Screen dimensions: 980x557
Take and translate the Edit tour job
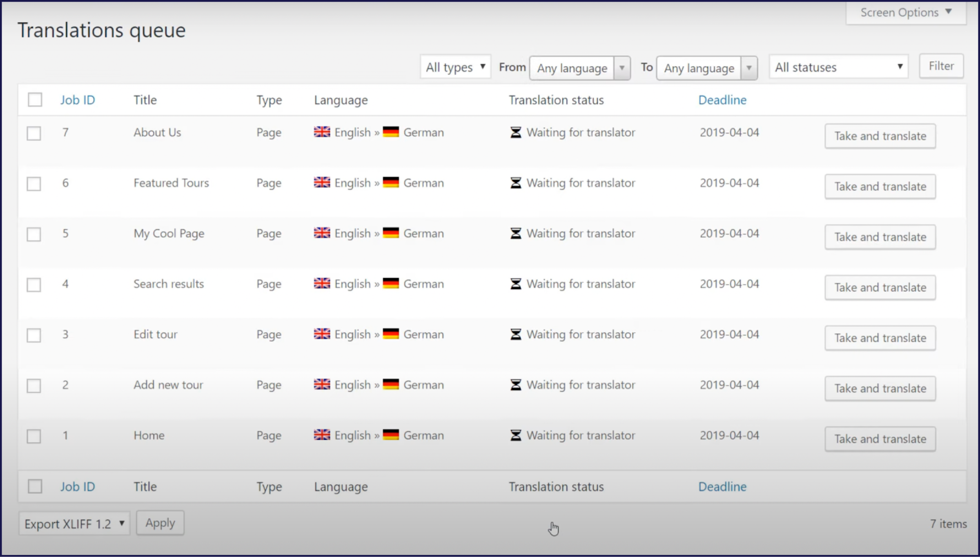880,338
